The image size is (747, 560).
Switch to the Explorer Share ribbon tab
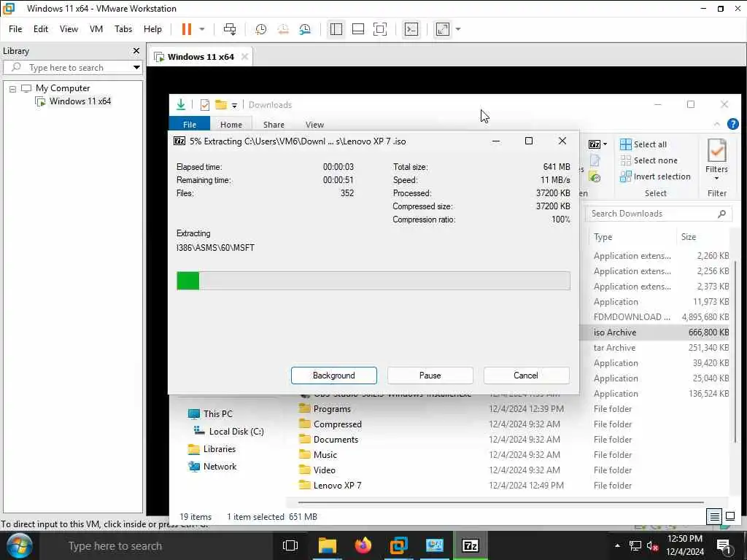(274, 124)
